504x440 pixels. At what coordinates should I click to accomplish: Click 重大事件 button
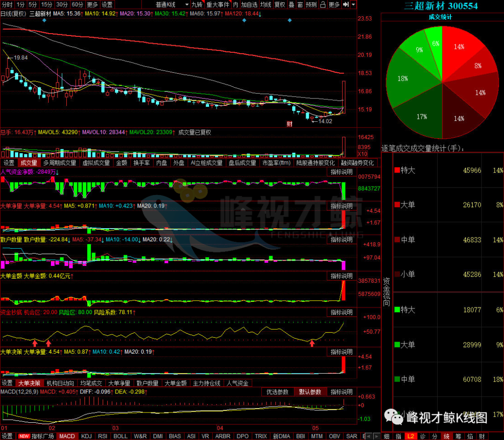tap(218, 5)
